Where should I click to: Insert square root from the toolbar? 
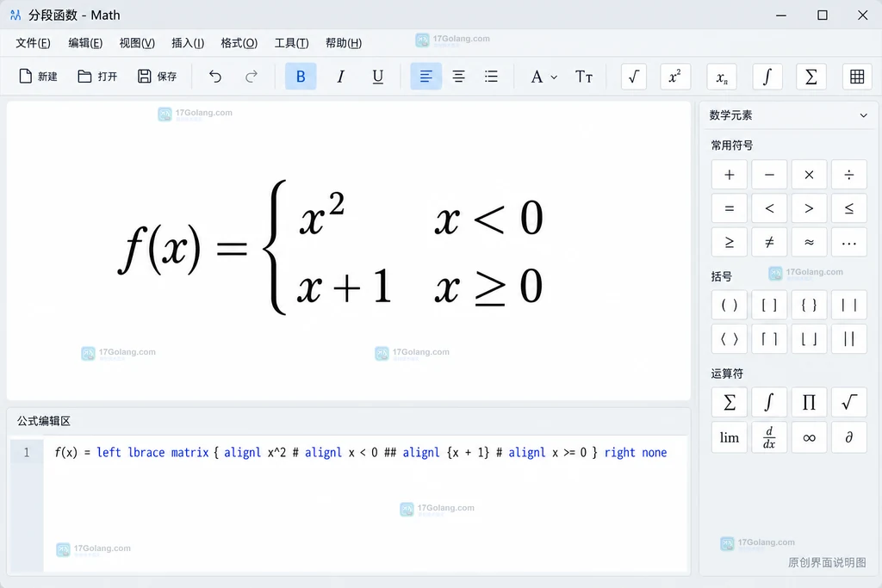634,77
